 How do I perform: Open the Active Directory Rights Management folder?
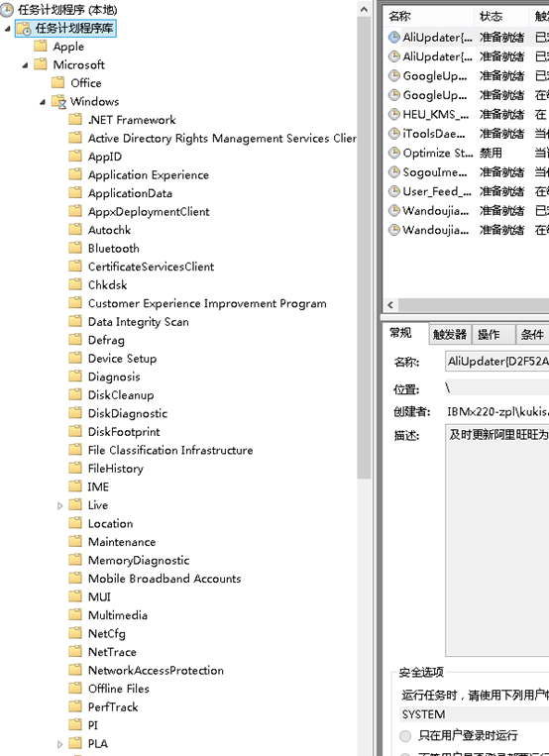point(222,139)
